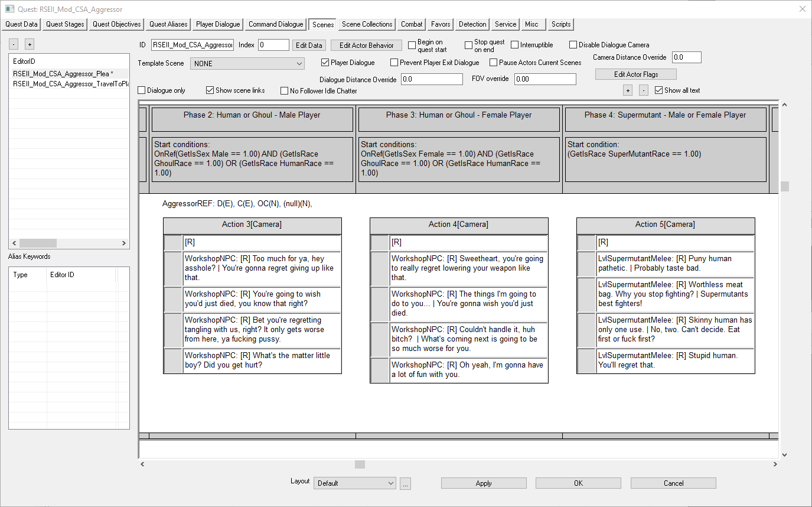The height and width of the screenshot is (507, 812).
Task: Click the scene canvas vertical scrollbar down arrow
Action: pyautogui.click(x=784, y=454)
